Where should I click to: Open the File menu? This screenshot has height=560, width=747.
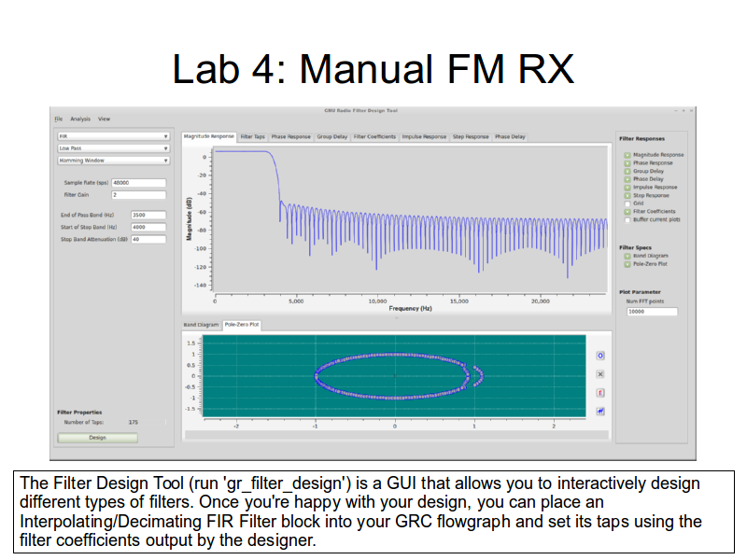tap(59, 119)
